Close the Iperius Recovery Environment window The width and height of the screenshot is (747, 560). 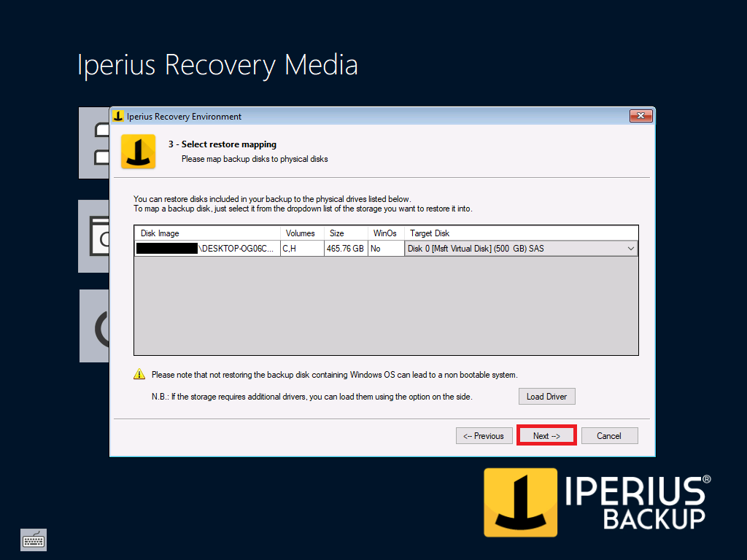point(640,116)
